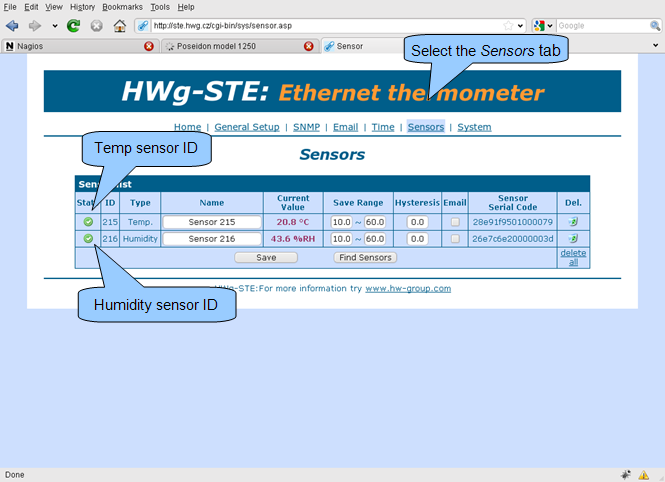Switch to the Nagios browser tab
This screenshot has width=665, height=482.
coord(80,46)
